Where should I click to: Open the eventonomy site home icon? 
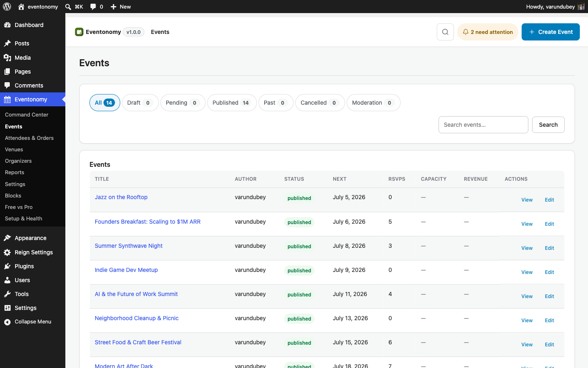(21, 7)
